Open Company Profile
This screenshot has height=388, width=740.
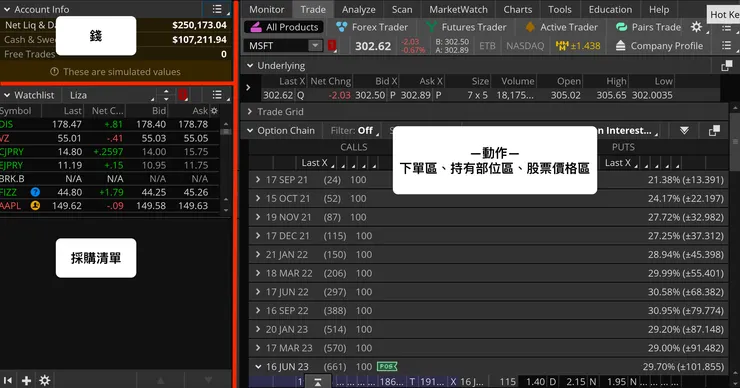[x=659, y=45]
